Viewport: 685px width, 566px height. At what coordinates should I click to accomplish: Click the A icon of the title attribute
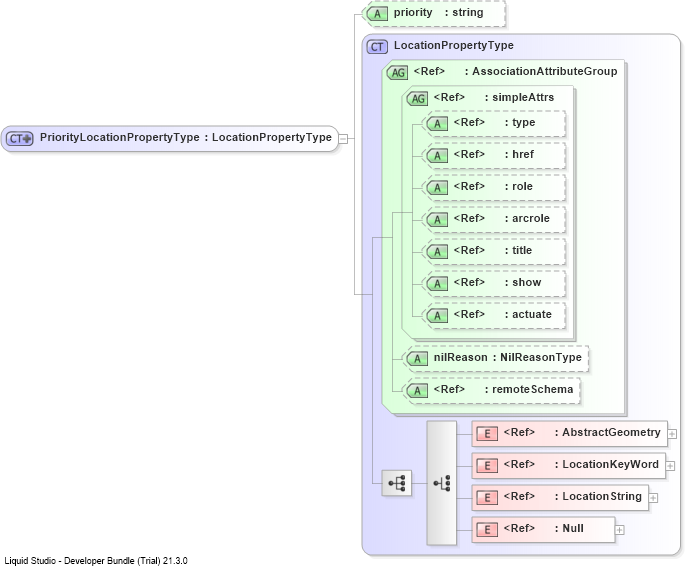(x=437, y=252)
